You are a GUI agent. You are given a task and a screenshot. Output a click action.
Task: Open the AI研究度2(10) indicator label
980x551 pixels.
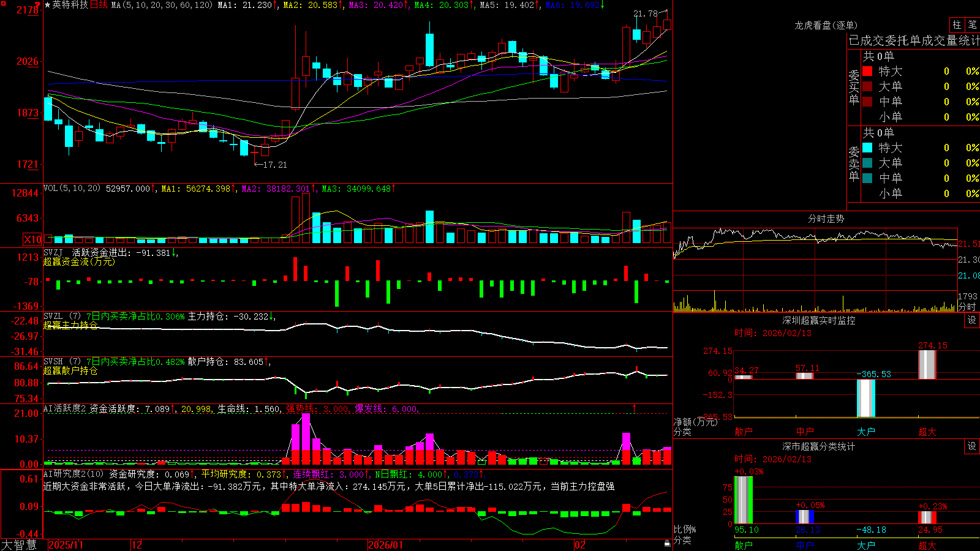73,474
